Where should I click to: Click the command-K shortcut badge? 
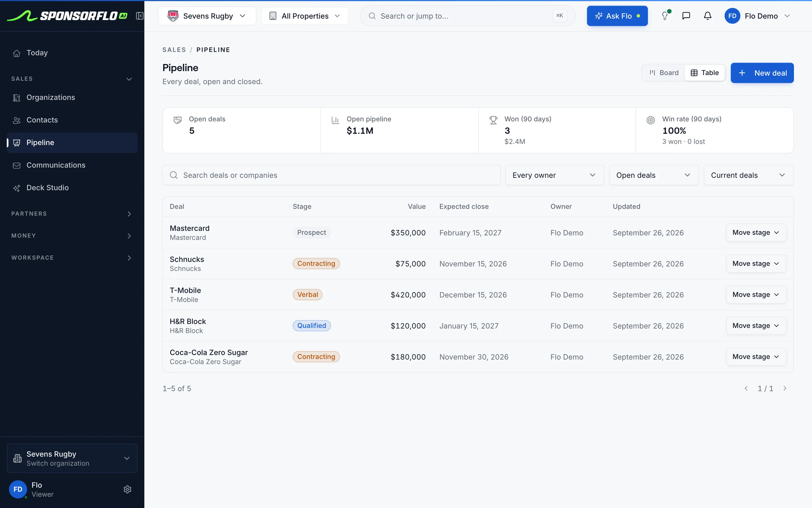click(x=560, y=16)
